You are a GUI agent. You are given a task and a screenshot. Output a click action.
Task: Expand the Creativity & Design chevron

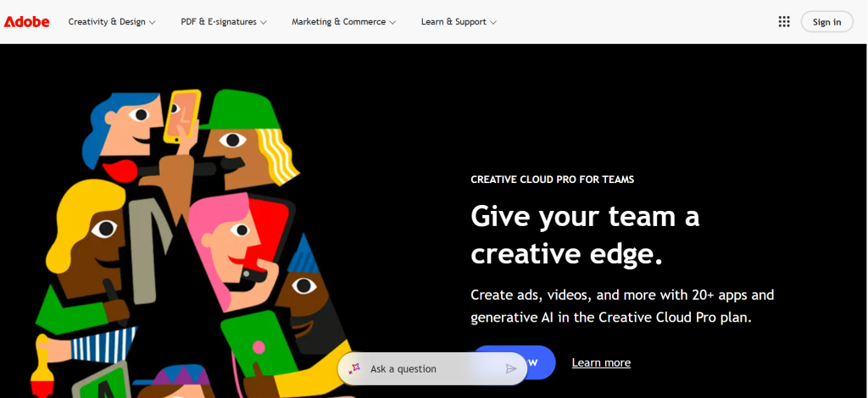pyautogui.click(x=153, y=23)
